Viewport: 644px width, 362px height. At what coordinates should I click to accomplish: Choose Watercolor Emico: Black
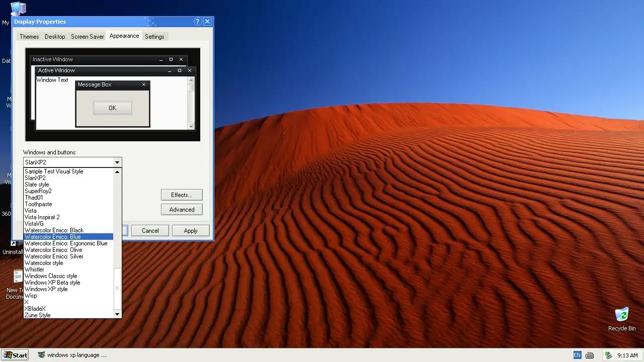coord(68,230)
